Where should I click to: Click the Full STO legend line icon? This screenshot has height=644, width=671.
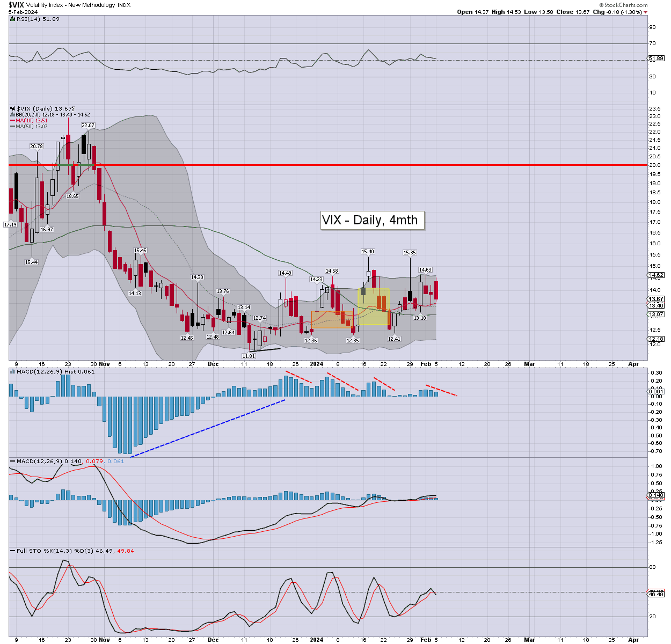point(13,551)
